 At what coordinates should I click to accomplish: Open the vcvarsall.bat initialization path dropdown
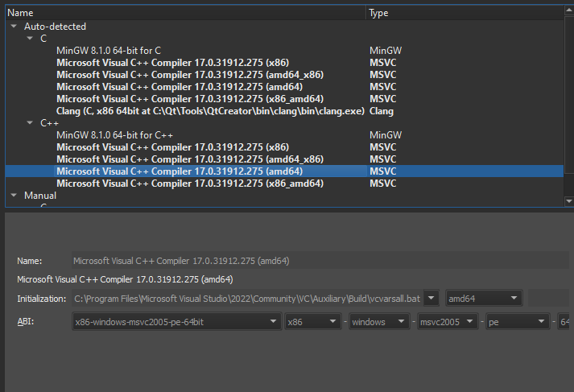click(432, 299)
